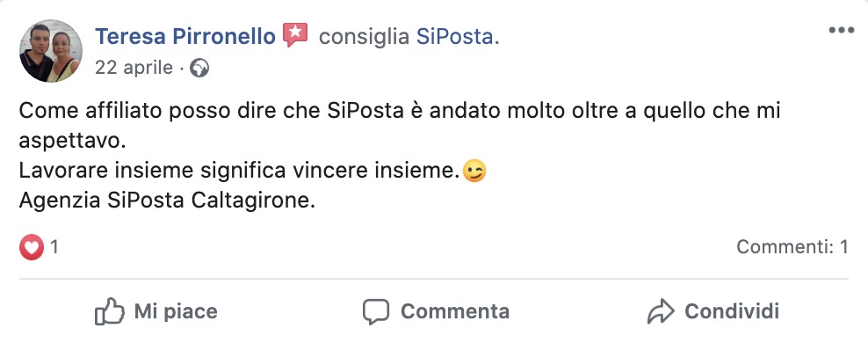Share the post via Condividi label
Viewport: 868px width, 343px height.
click(732, 311)
